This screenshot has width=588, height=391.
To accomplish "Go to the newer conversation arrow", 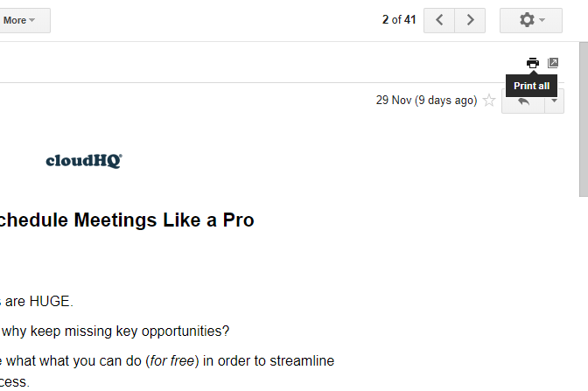I will coord(439,20).
